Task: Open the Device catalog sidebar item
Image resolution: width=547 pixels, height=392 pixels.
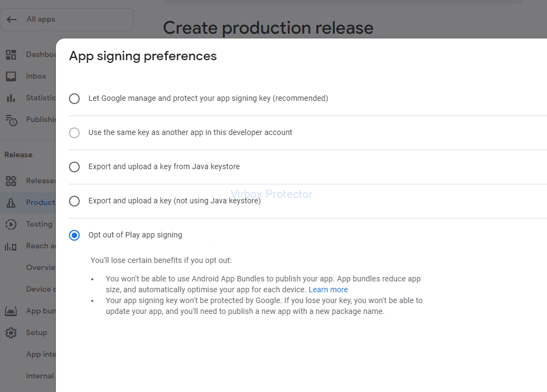Action: (40, 290)
